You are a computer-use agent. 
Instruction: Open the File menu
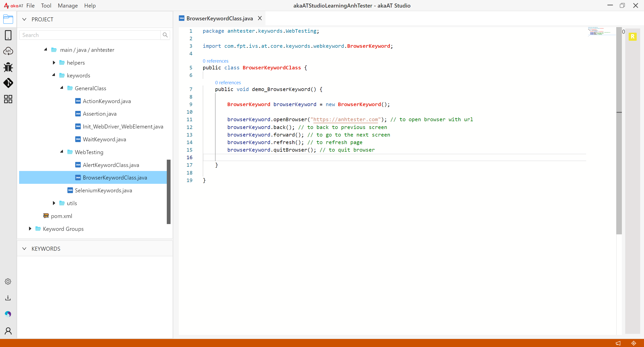coord(30,6)
